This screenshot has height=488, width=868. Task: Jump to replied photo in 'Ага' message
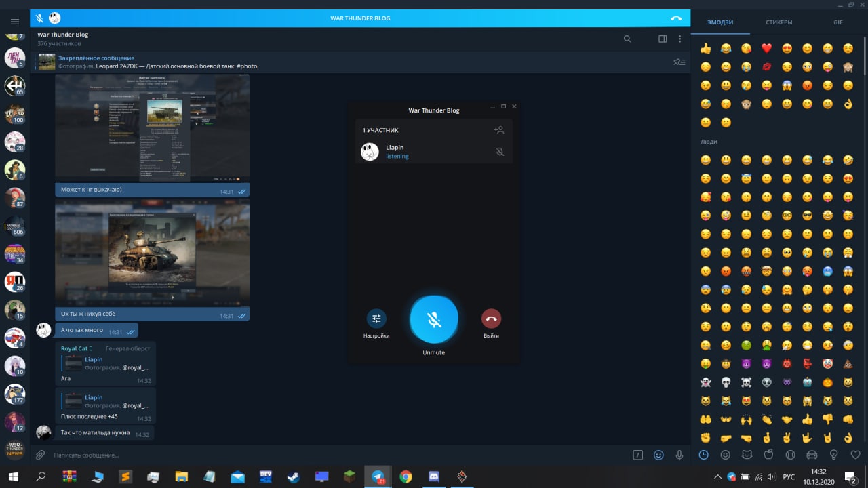(107, 363)
